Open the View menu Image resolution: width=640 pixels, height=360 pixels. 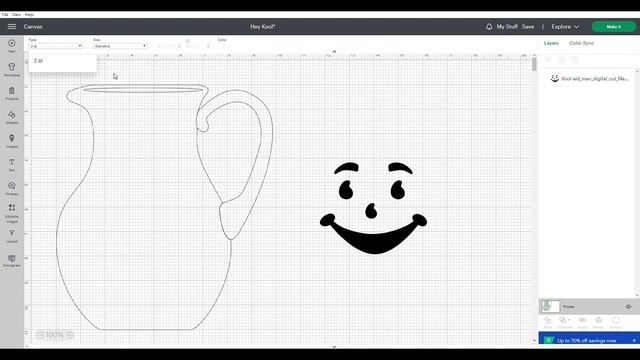coord(16,14)
